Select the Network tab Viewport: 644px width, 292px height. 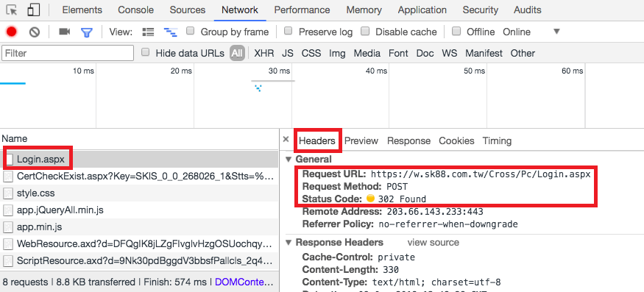tap(240, 10)
